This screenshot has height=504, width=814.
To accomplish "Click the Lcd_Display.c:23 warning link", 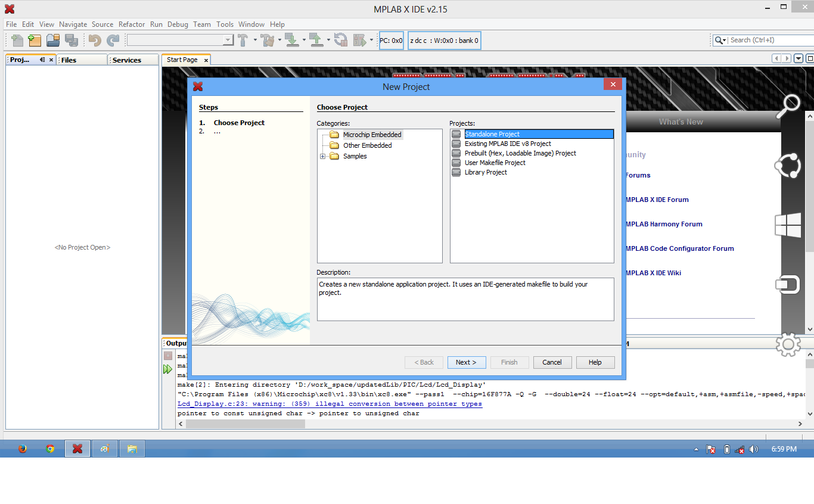I will (x=330, y=404).
